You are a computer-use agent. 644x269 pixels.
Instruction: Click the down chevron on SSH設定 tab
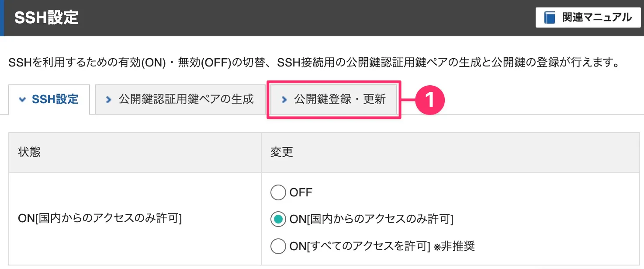tap(22, 99)
